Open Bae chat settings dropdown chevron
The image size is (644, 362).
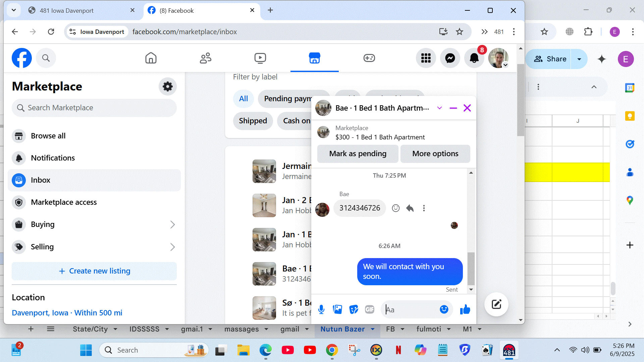[439, 108]
